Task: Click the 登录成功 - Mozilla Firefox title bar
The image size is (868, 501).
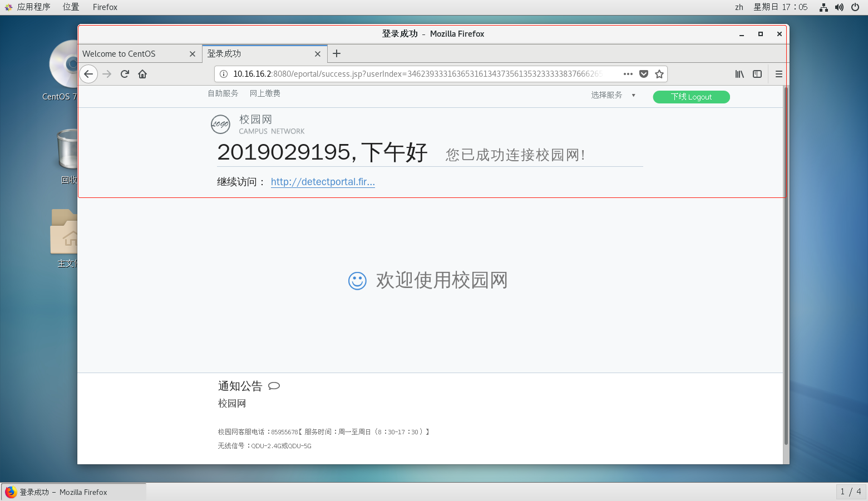Action: pos(433,34)
